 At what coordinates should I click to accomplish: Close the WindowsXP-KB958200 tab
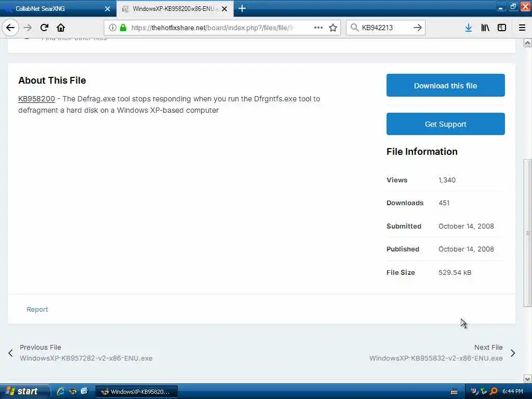coord(224,9)
